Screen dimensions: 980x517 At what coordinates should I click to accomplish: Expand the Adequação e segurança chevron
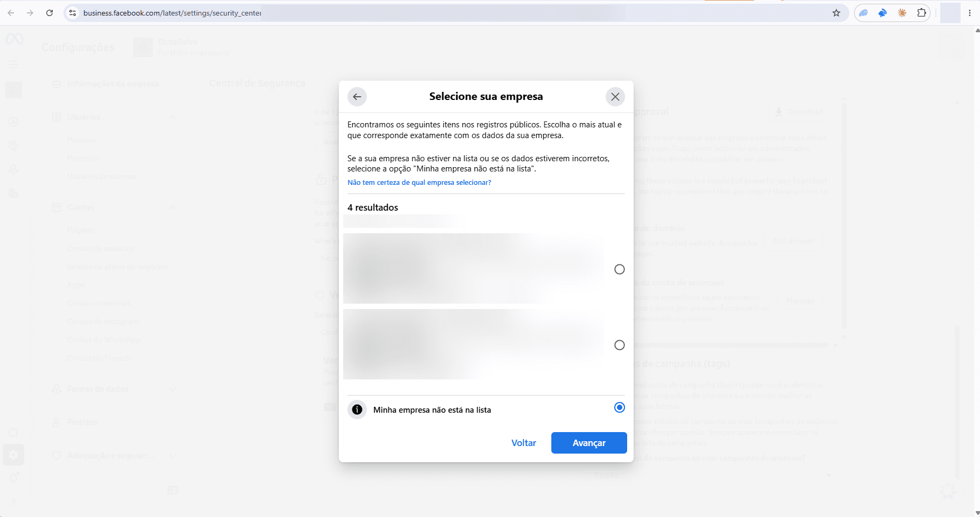pyautogui.click(x=173, y=456)
